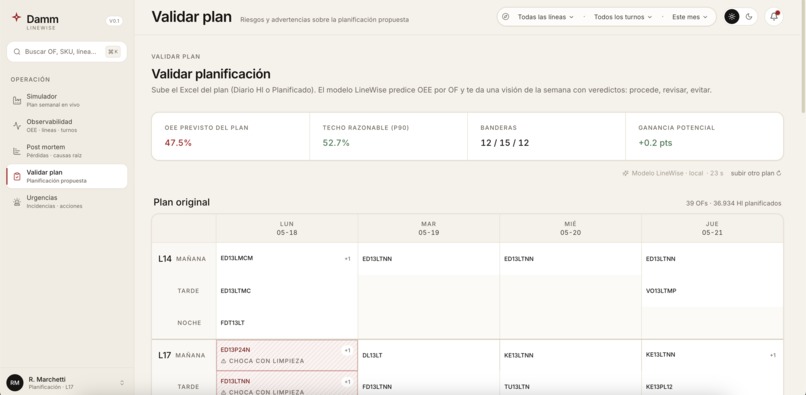Click VO13LTMP order on Thursday
Screen dimensions: 806x395
[x=661, y=291]
